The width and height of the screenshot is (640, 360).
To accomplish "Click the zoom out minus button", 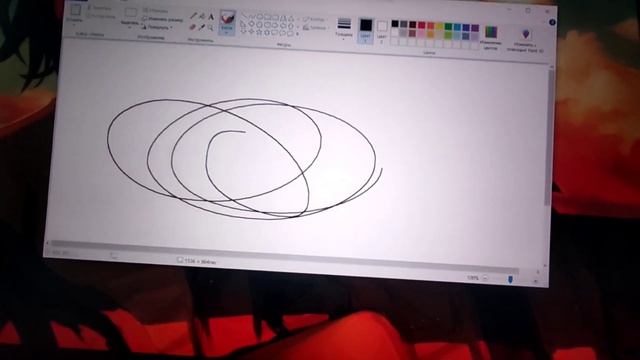I will click(485, 278).
